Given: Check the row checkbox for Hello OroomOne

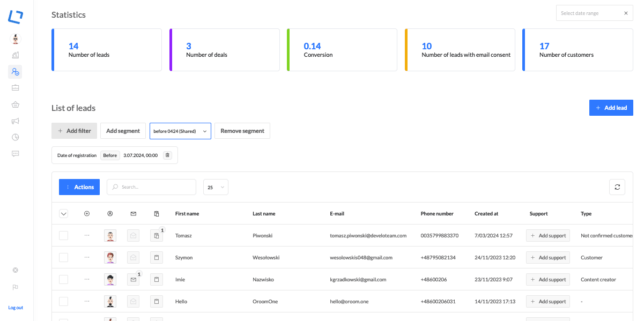Looking at the screenshot, I should [64, 302].
